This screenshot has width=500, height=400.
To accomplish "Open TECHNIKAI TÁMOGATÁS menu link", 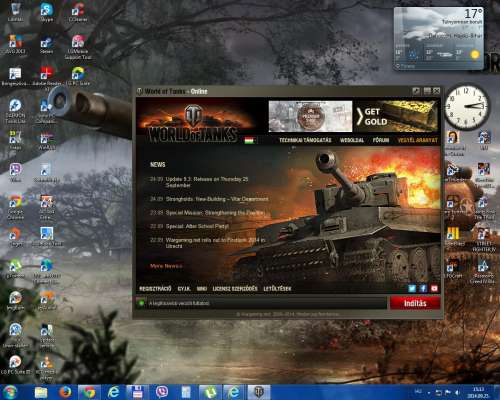I will point(305,140).
